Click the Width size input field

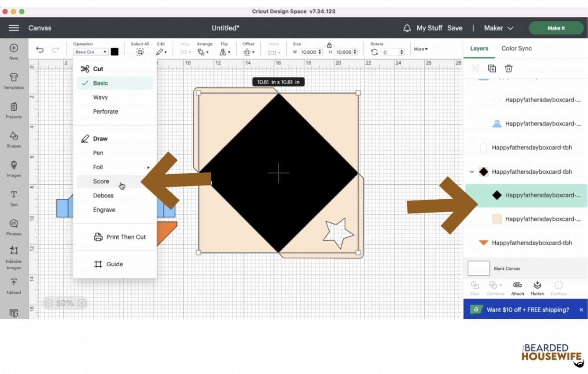[x=309, y=52]
